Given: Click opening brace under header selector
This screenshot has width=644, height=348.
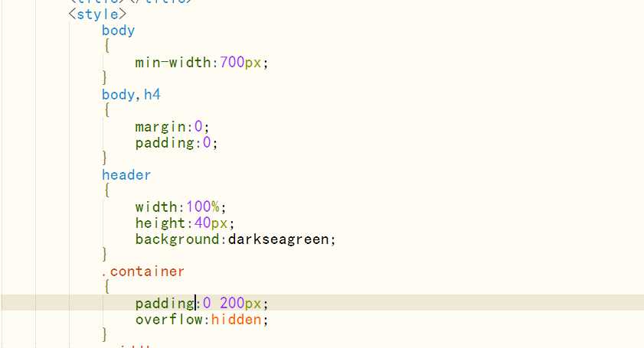Looking at the screenshot, I should [106, 190].
